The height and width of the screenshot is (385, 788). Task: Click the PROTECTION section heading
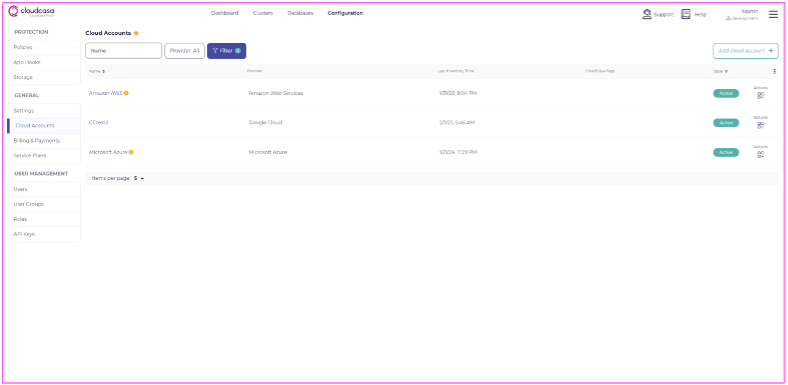[31, 32]
